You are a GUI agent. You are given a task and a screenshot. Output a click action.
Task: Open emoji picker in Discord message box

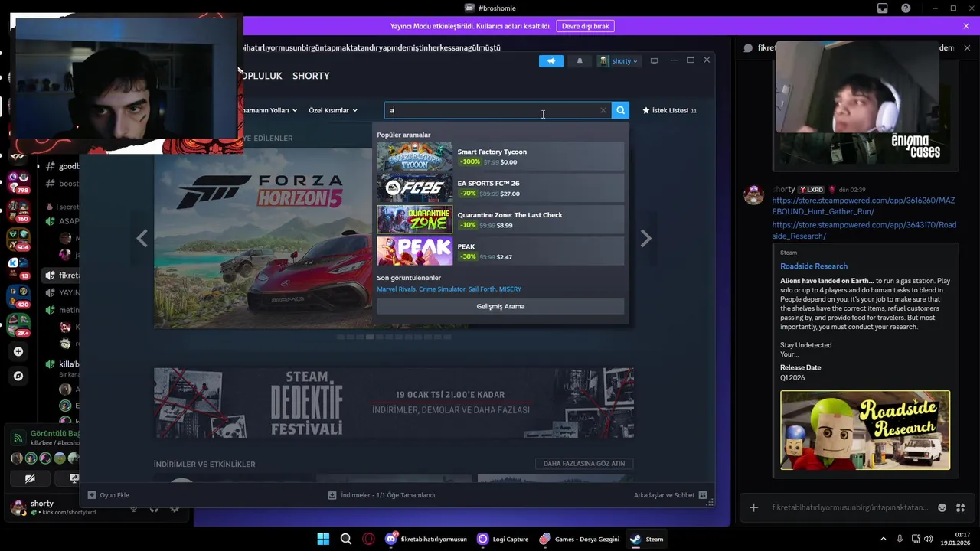pyautogui.click(x=942, y=507)
